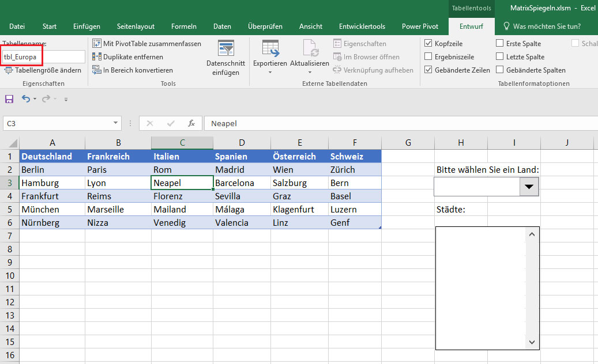This screenshot has width=598, height=364.
Task: Enable the Ergebniszeile checkbox
Action: tap(428, 57)
